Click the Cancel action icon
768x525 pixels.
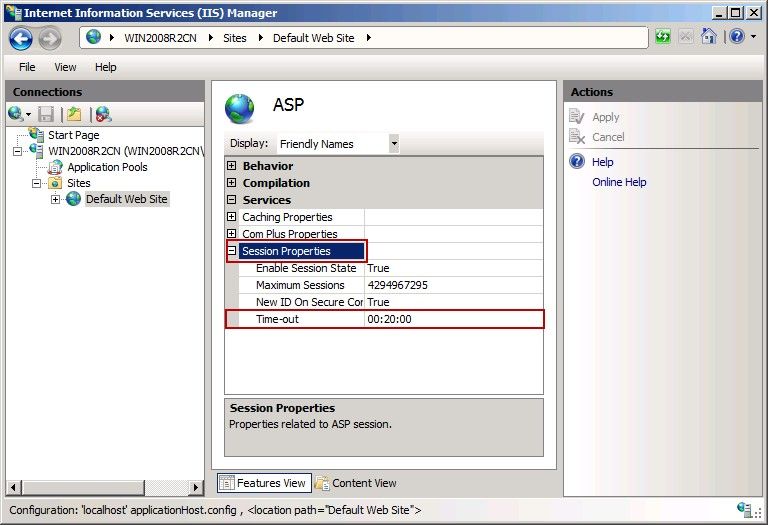point(577,136)
